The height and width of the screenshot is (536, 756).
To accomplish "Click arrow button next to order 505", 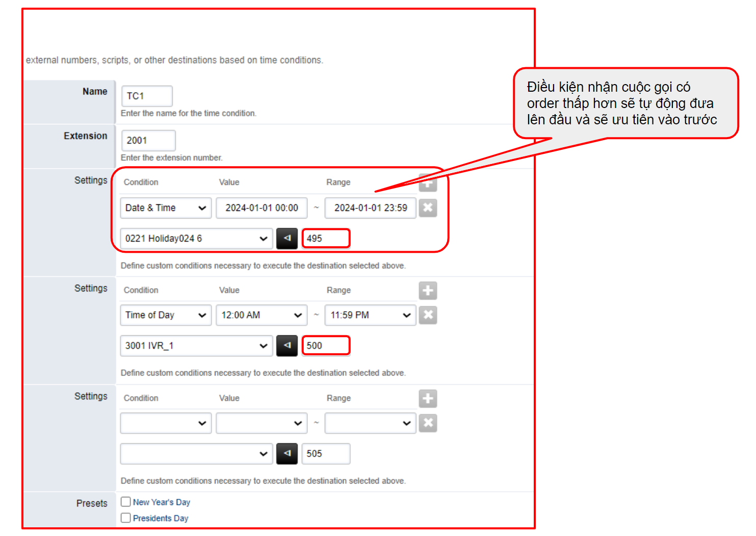I will coord(286,454).
